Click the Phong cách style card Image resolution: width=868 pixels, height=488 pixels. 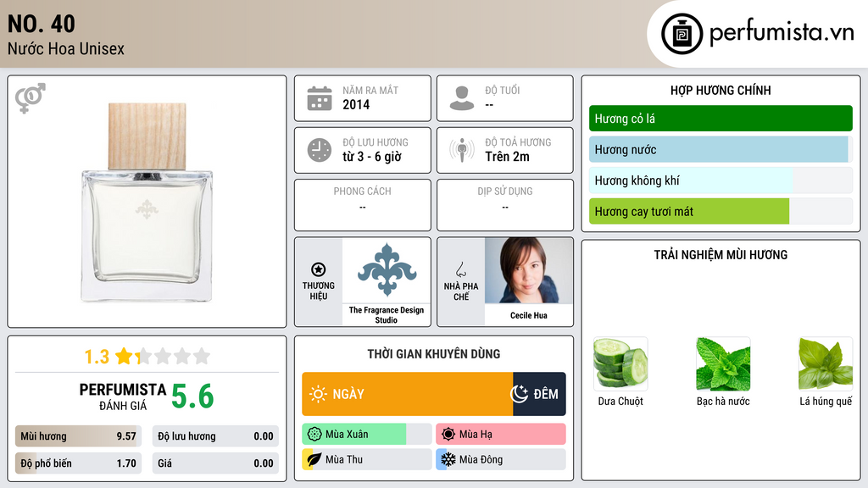click(x=363, y=205)
